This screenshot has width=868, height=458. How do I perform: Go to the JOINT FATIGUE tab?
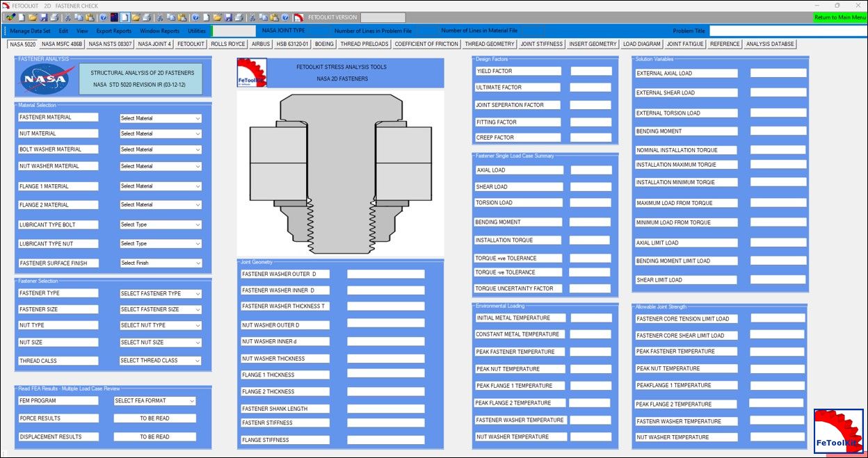[685, 44]
